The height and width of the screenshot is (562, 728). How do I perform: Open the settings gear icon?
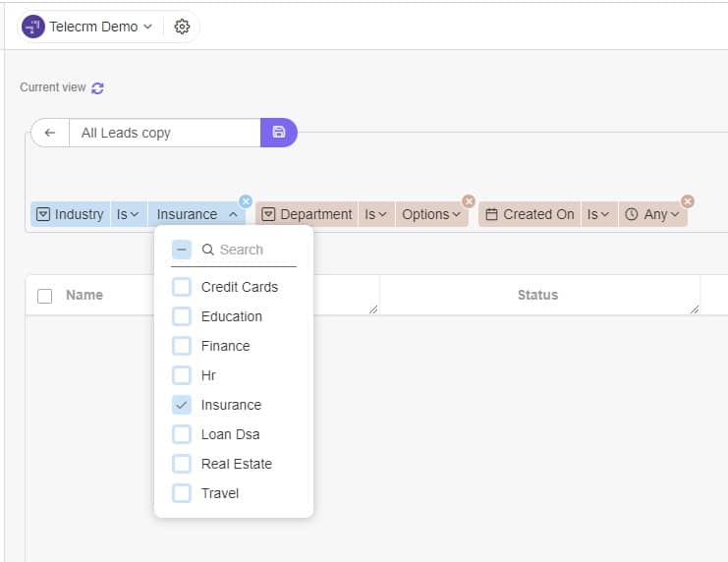coord(182,27)
